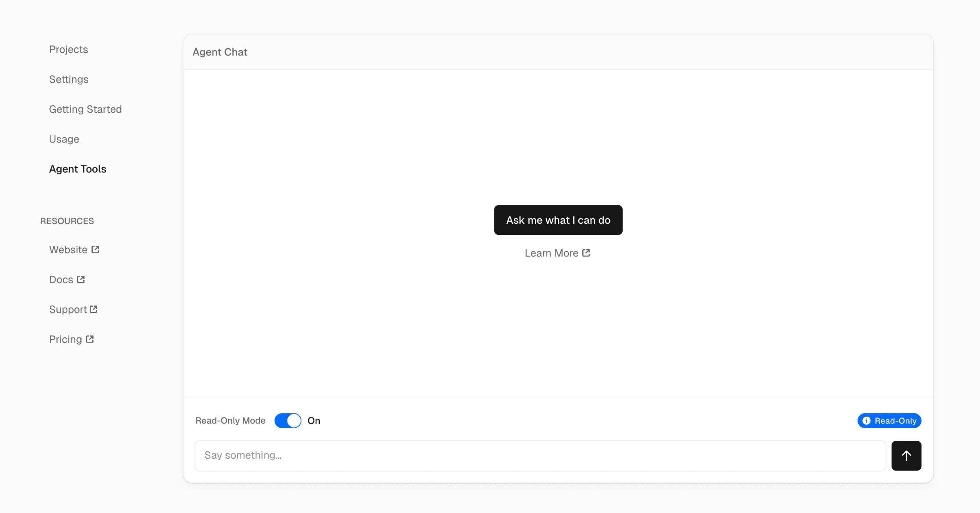
Task: Turn off Read-Only Mode toggle
Action: (x=288, y=421)
